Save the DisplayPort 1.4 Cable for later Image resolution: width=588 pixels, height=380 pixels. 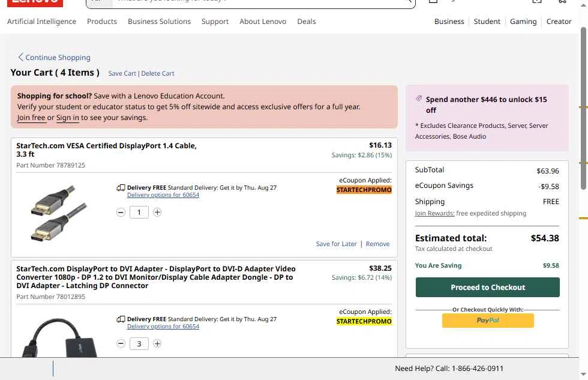pyautogui.click(x=337, y=244)
